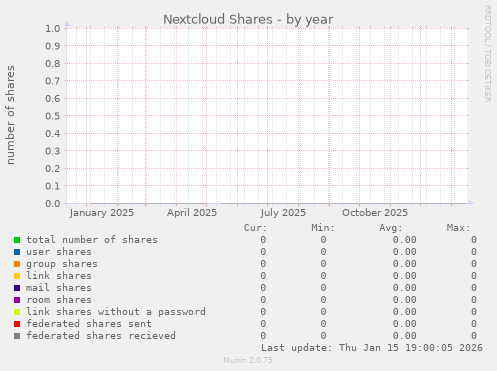This screenshot has height=371, width=497.
Task: Select the 'mail shares' legend label
Action: click(59, 288)
